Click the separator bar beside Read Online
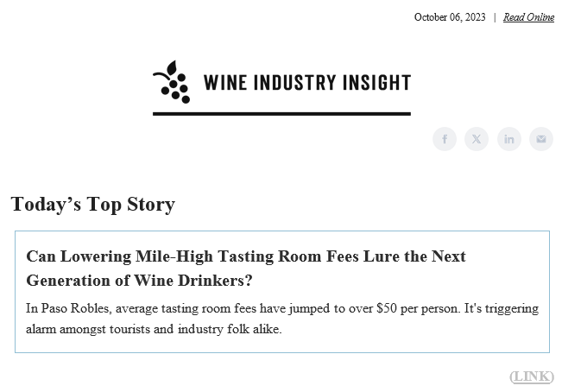 click(495, 17)
